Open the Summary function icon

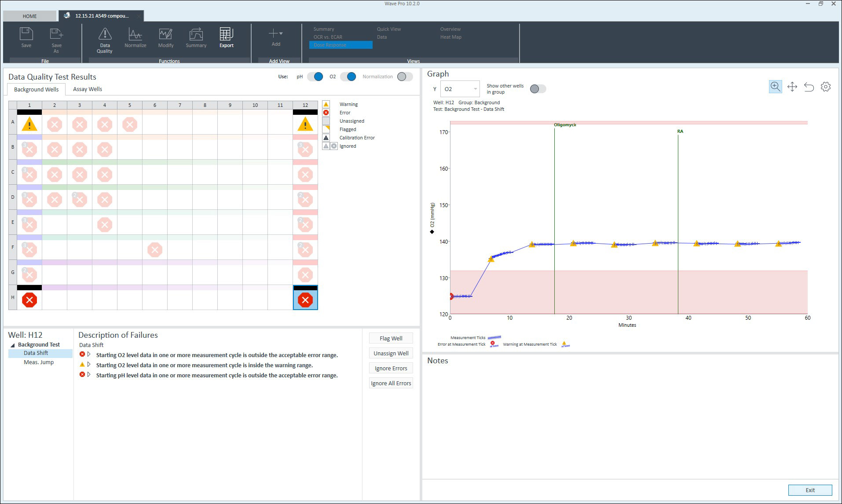click(196, 34)
